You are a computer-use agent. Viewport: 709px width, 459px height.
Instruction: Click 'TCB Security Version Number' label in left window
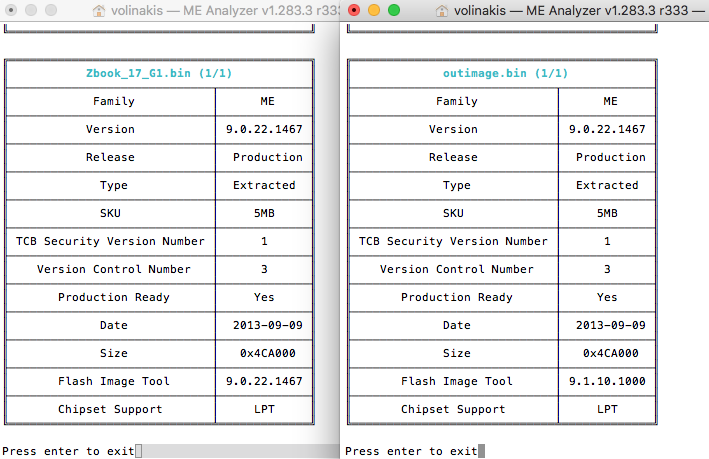110,241
